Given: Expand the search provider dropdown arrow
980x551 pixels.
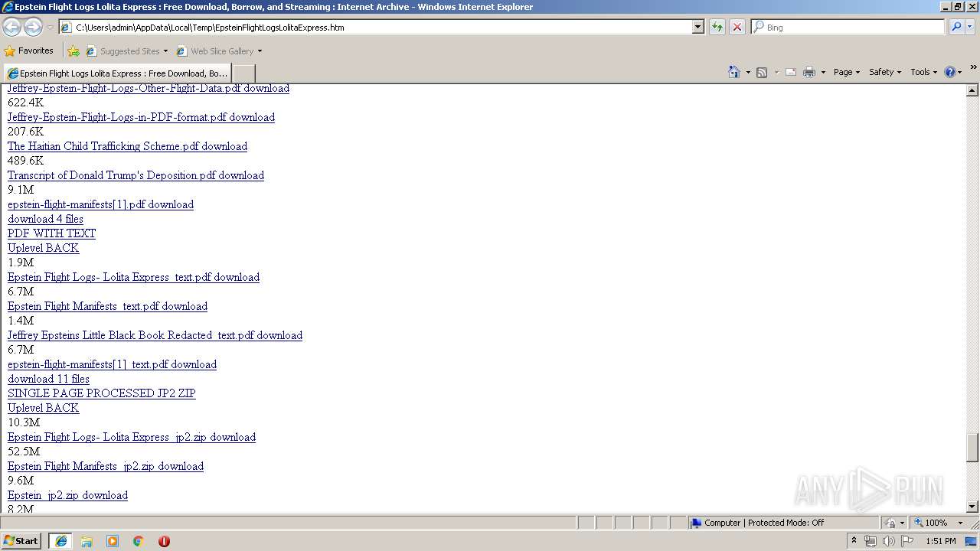Looking at the screenshot, I should [x=970, y=27].
